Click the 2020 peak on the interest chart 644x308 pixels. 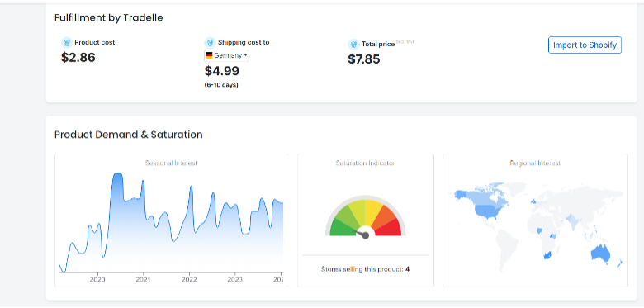click(x=117, y=174)
